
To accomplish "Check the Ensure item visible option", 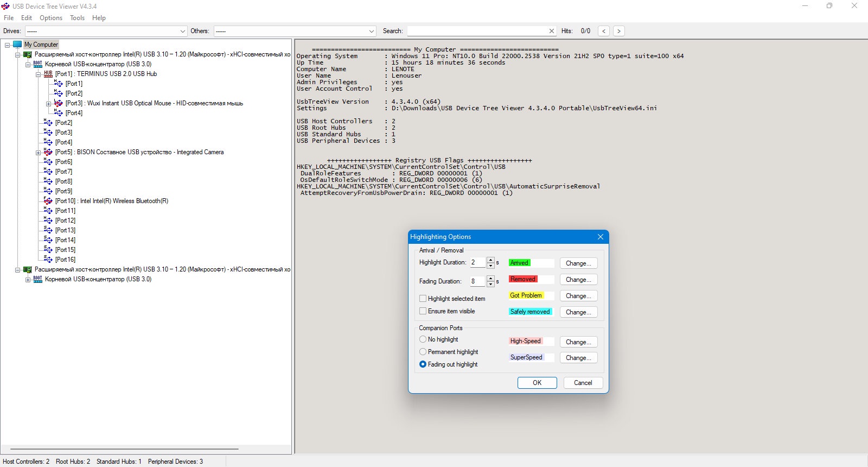I will pyautogui.click(x=423, y=311).
